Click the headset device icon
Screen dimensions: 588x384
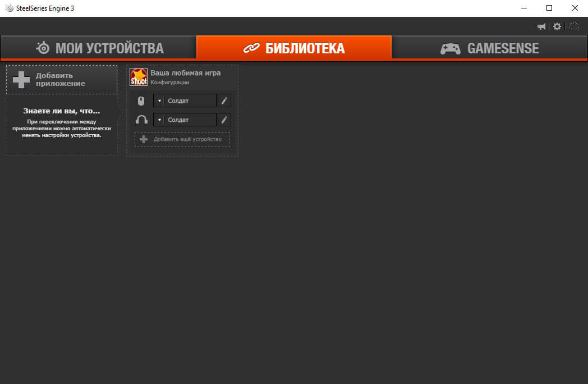tap(141, 120)
